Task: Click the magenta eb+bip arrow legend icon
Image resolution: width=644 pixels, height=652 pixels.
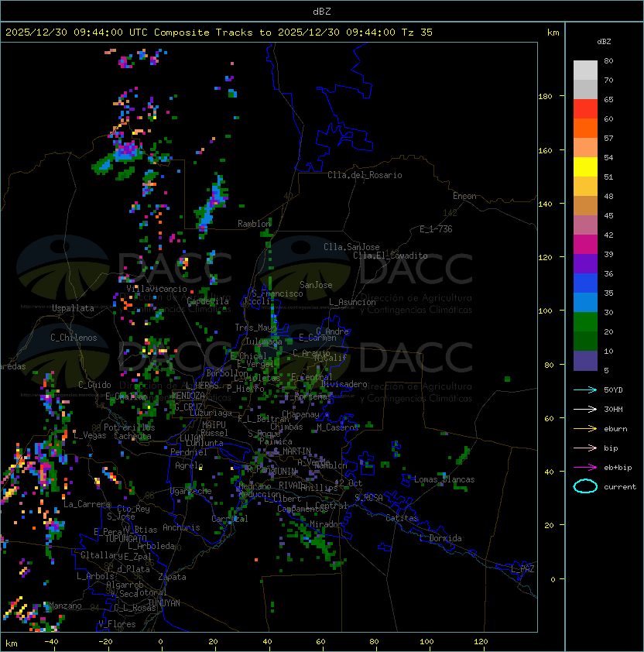Action: [x=585, y=468]
